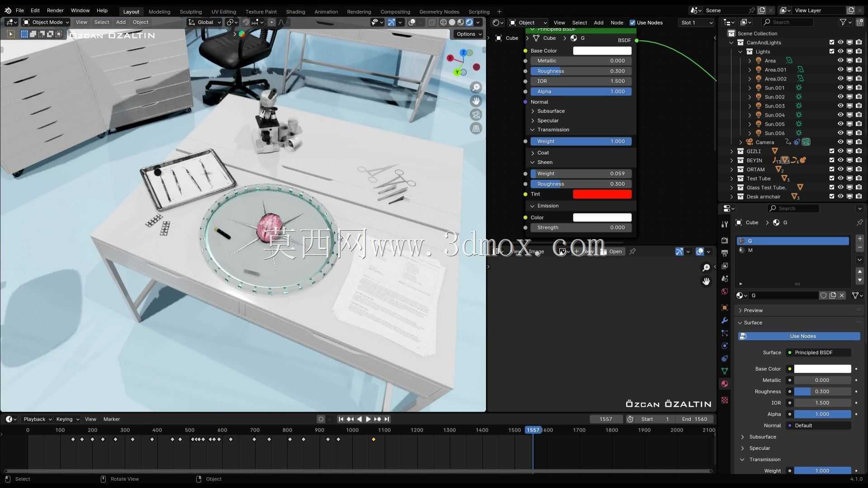868x488 pixels.
Task: Switch perspective/orthographic grid icon in viewport
Action: [476, 128]
